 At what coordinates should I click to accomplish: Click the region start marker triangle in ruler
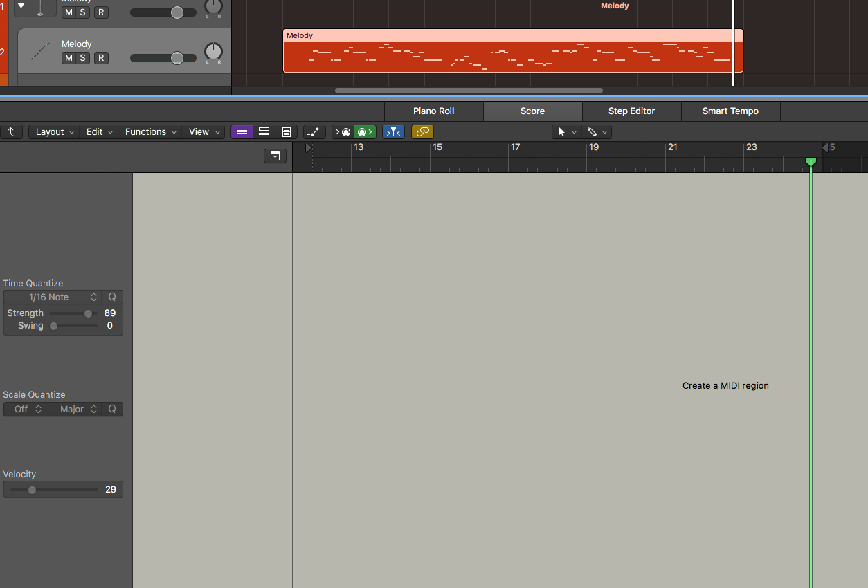309,147
